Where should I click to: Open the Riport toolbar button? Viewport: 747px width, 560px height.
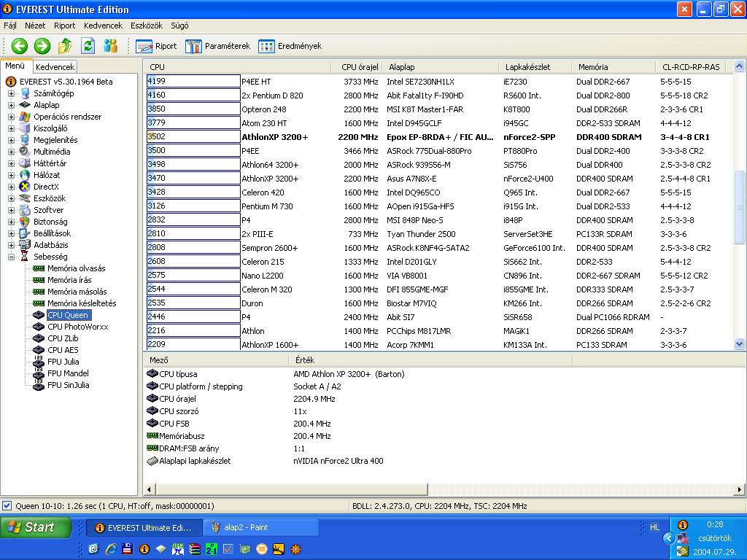156,46
